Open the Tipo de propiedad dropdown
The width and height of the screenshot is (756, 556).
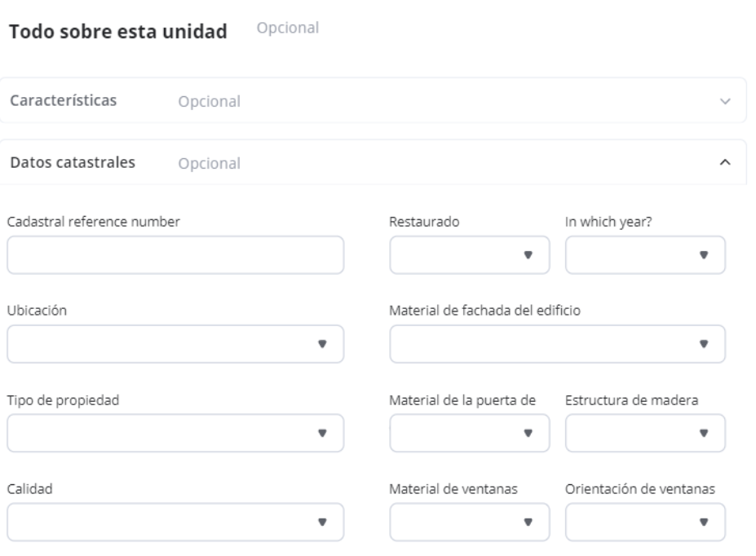coord(175,432)
